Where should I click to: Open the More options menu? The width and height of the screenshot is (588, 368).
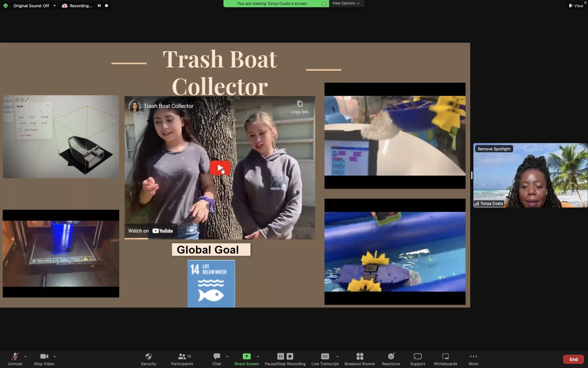473,359
